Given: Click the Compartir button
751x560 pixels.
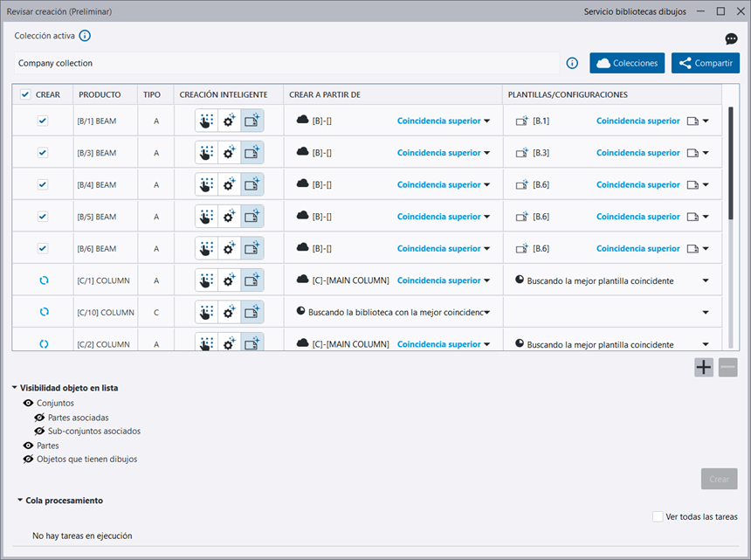Looking at the screenshot, I should point(705,63).
